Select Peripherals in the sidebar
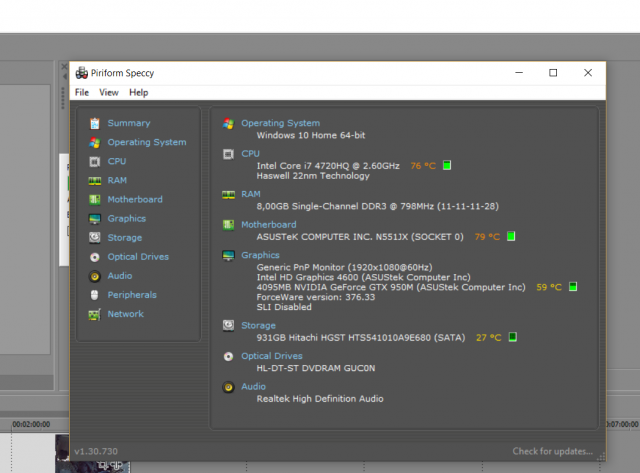This screenshot has width=640, height=473. point(132,295)
